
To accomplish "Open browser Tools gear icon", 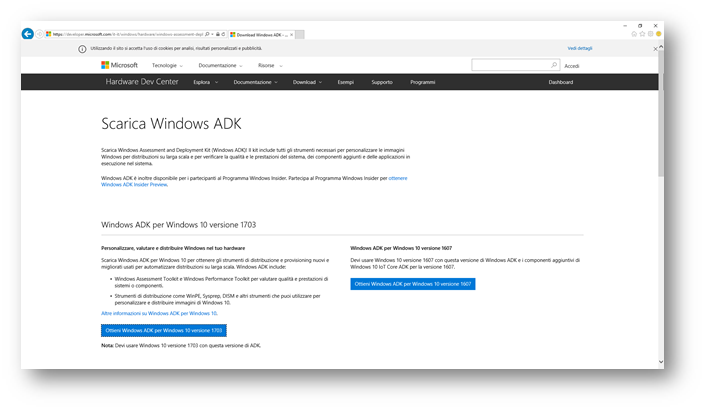I will coord(650,34).
